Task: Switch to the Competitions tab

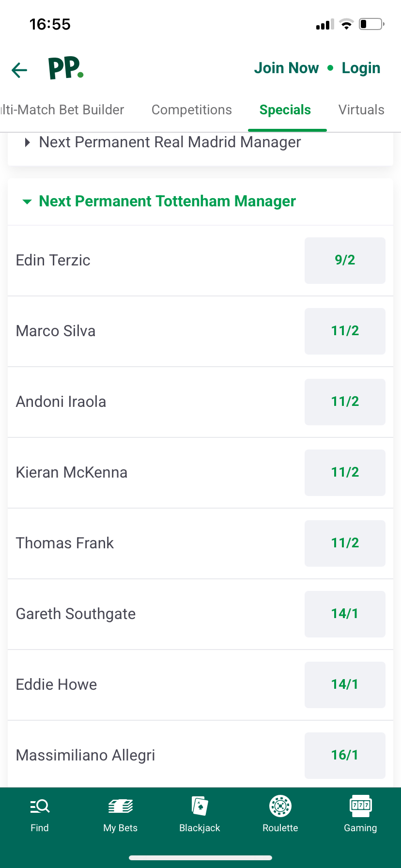Action: coord(192,110)
